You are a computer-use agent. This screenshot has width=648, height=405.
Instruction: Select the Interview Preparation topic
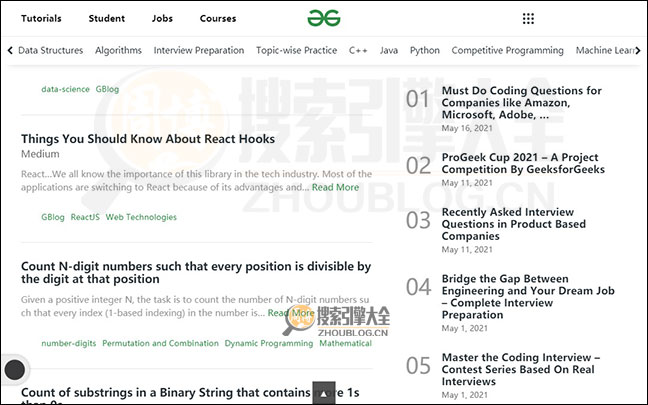(199, 50)
